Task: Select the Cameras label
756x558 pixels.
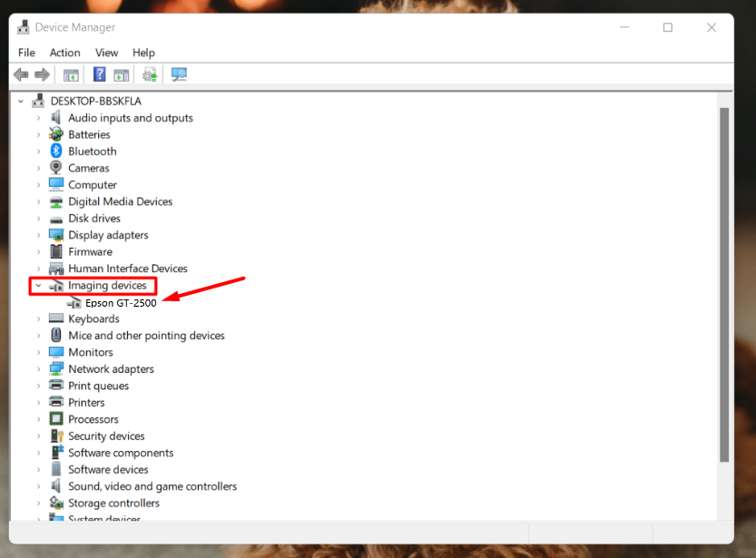Action: [89, 168]
